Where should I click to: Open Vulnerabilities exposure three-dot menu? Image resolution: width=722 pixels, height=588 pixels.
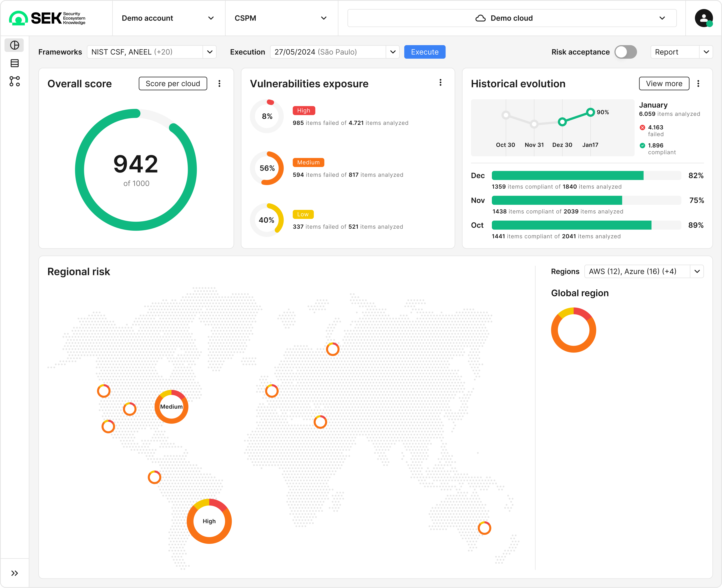click(440, 83)
